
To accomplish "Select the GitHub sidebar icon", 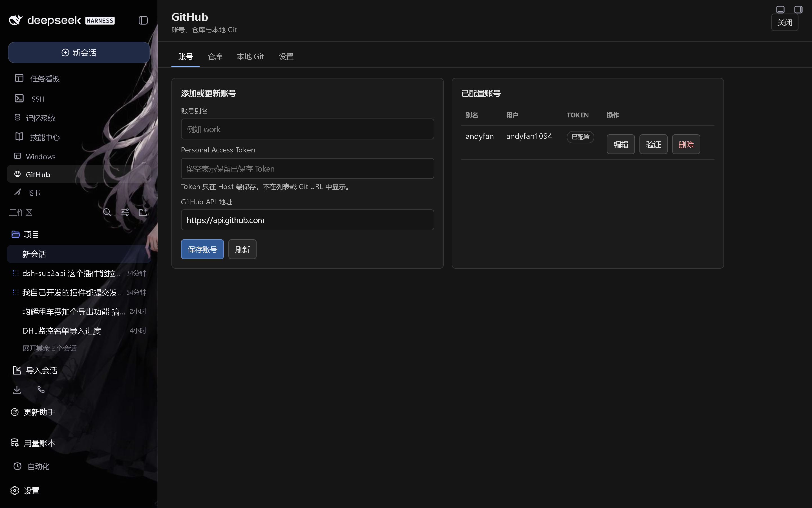I will pos(17,174).
